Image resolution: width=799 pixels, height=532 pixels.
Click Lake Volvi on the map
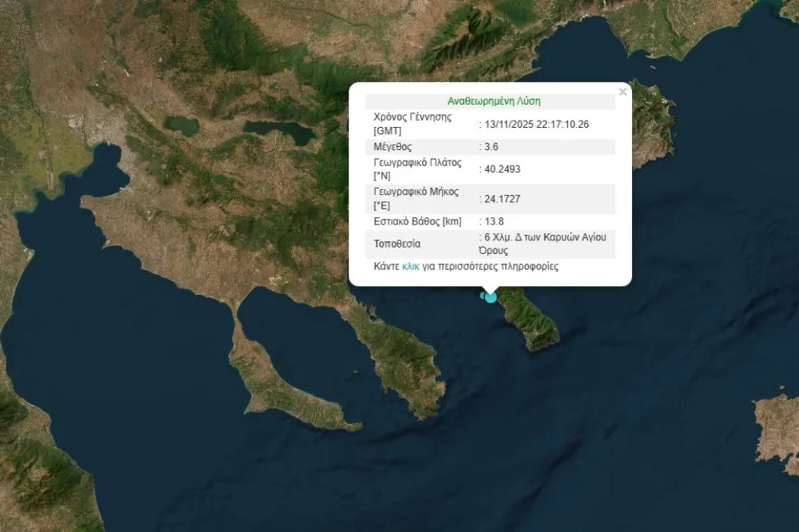click(x=280, y=130)
